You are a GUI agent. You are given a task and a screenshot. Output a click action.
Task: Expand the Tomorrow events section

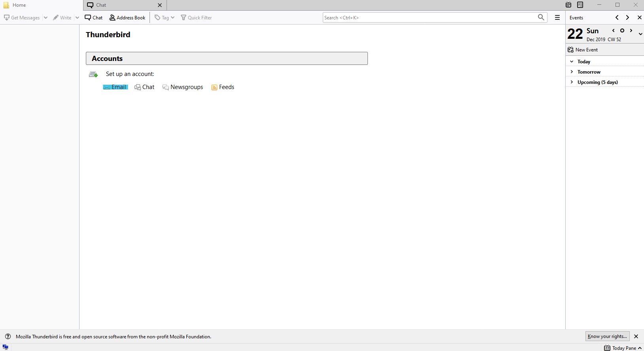572,72
